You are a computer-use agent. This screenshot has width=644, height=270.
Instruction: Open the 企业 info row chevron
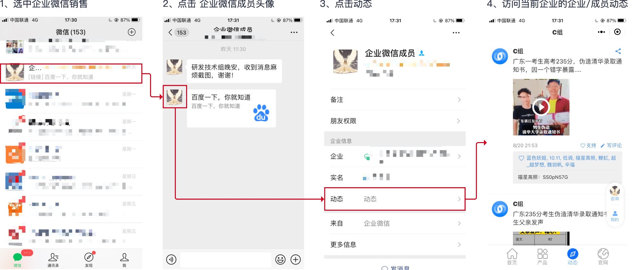coord(459,157)
